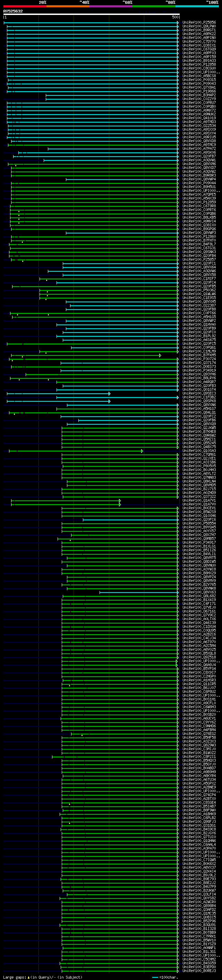This screenshot has width=222, height=980.
Task: Select UniRef100_P30724 hit label
Action: 199,359
